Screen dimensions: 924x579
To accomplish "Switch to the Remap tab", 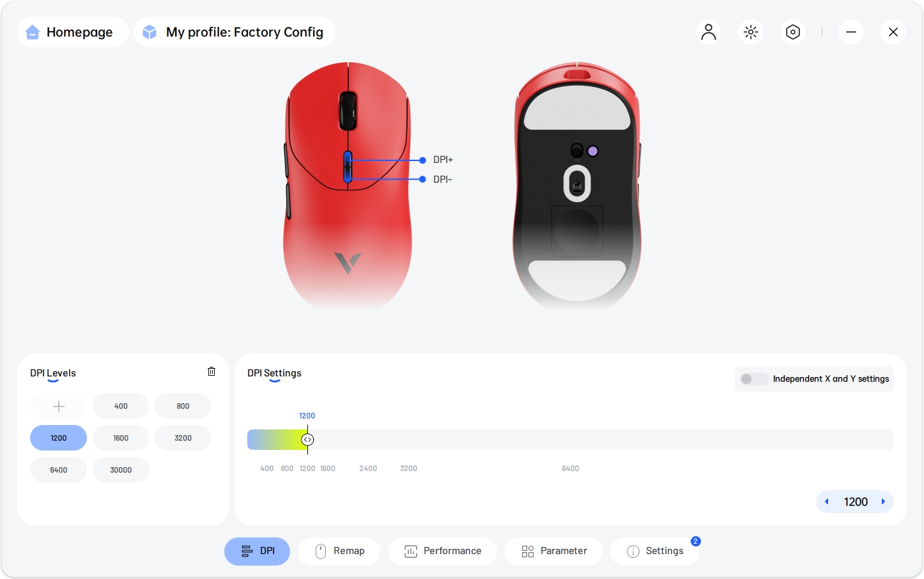I will 339,551.
